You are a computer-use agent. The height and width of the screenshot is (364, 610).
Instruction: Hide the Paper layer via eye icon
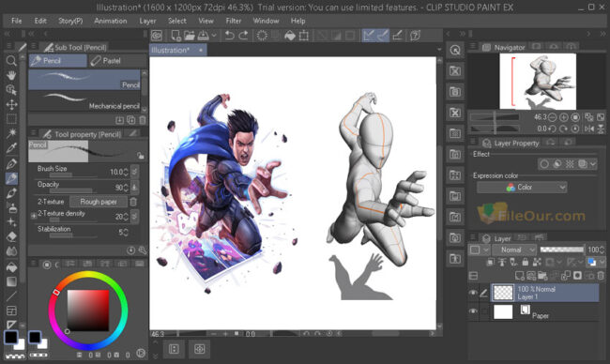[x=473, y=311]
